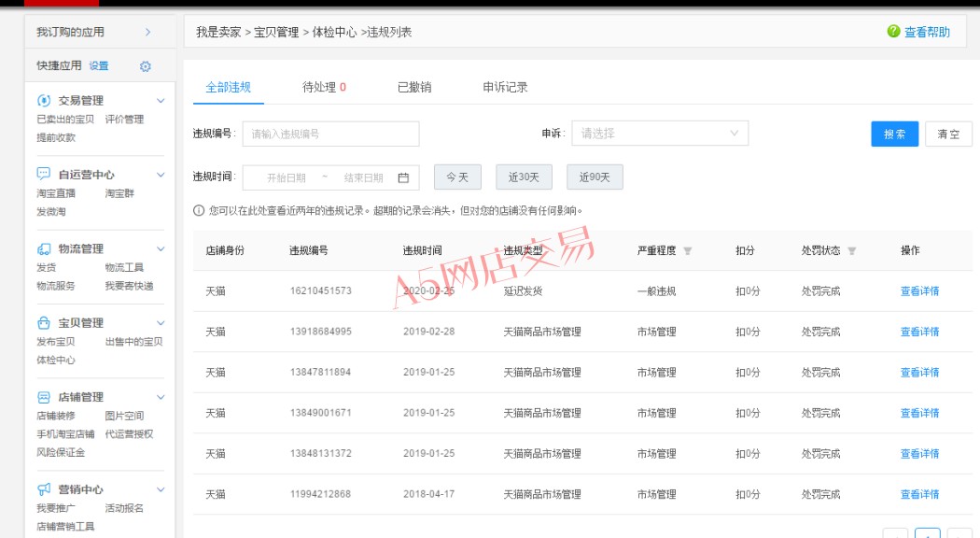The height and width of the screenshot is (538, 980).
Task: Open 店铺装修 in sidebar
Action: tap(56, 416)
